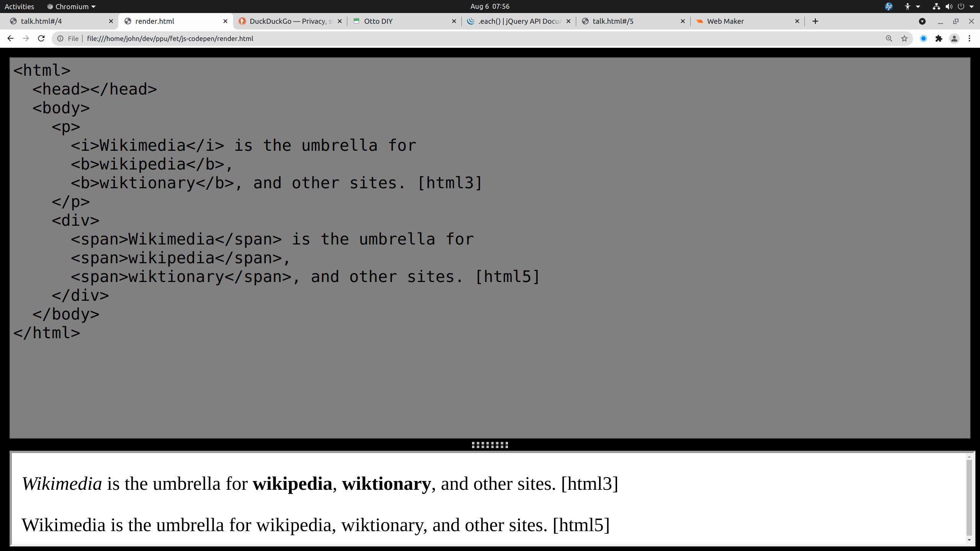Click the blue circle extension icon

click(923, 38)
